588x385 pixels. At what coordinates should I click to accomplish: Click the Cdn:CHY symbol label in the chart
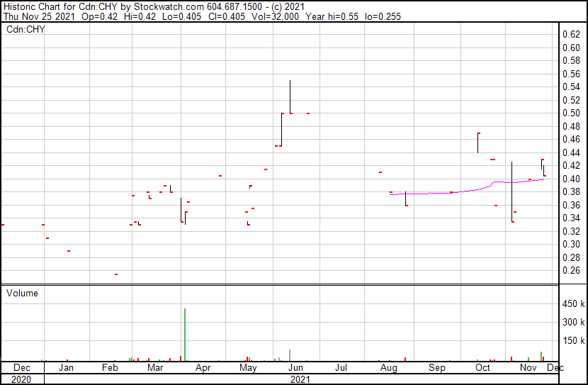(x=26, y=29)
